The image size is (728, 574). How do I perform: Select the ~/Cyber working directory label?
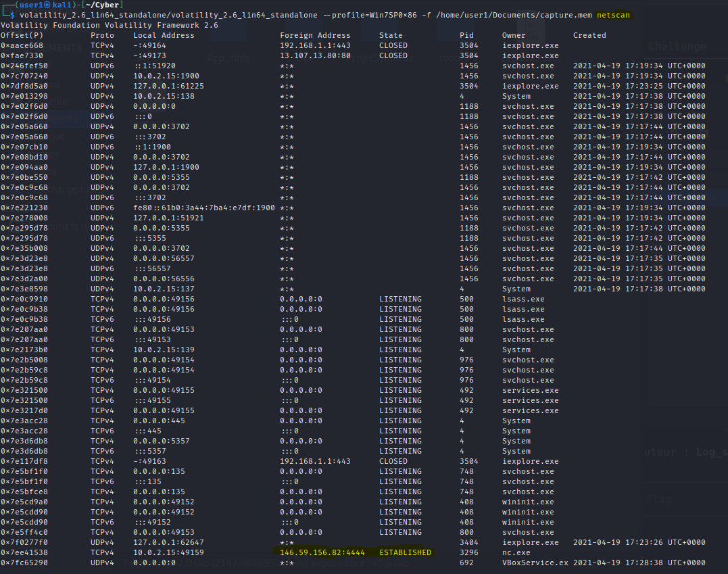click(102, 4)
